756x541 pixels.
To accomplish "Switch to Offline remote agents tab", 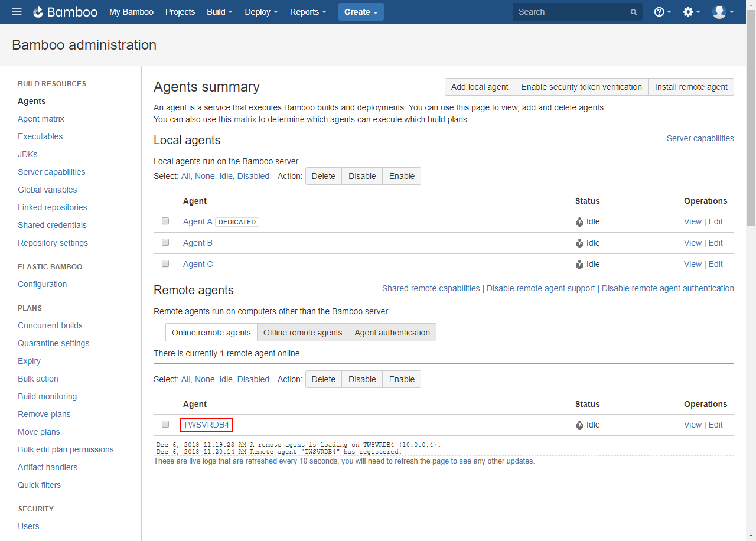I will point(302,333).
